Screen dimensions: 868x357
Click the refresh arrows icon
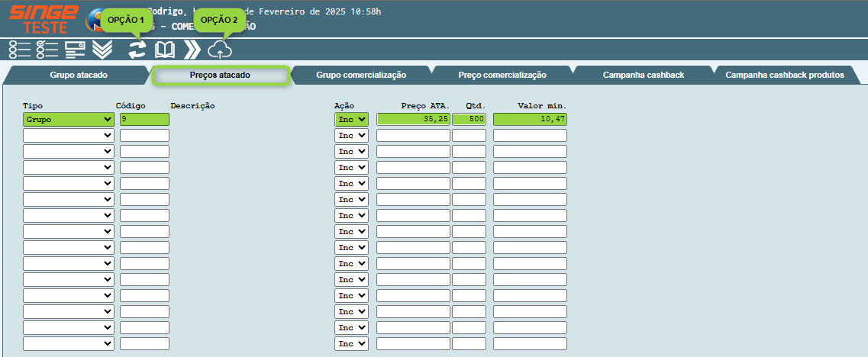coord(137,50)
